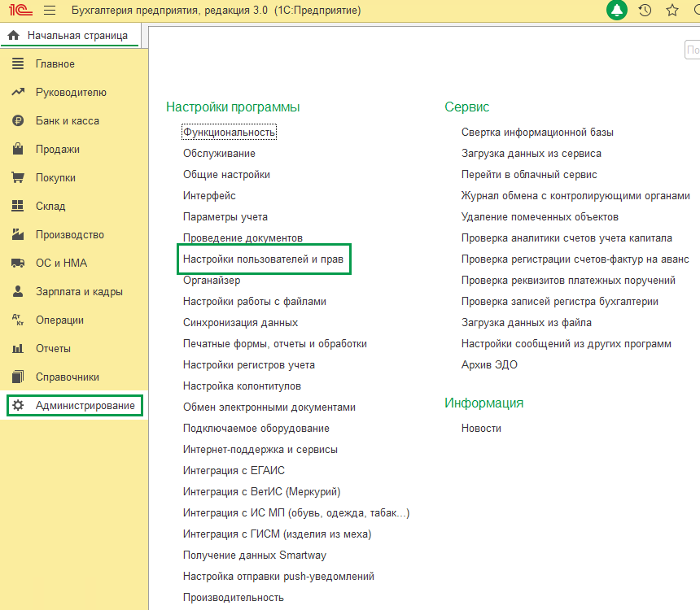This screenshot has height=610, width=700.
Task: Open Настройки пользователей и прав
Action: tap(263, 259)
